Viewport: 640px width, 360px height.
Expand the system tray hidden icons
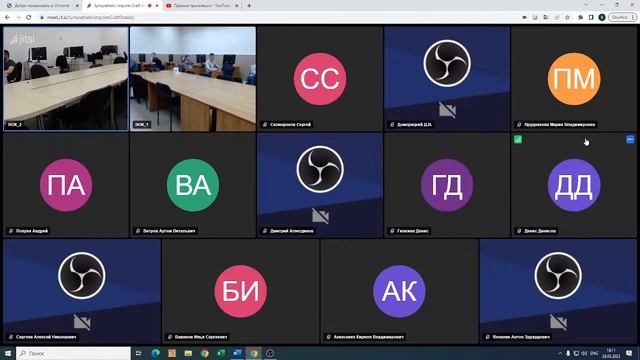pos(560,353)
